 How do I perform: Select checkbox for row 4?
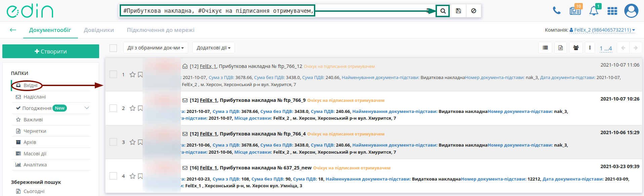coord(113,176)
